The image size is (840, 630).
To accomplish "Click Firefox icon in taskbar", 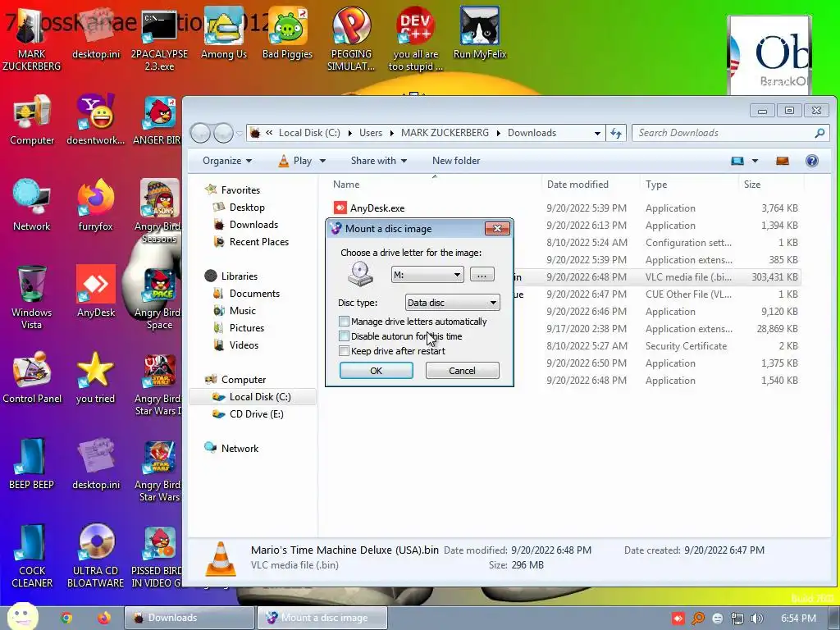I will coord(104,618).
